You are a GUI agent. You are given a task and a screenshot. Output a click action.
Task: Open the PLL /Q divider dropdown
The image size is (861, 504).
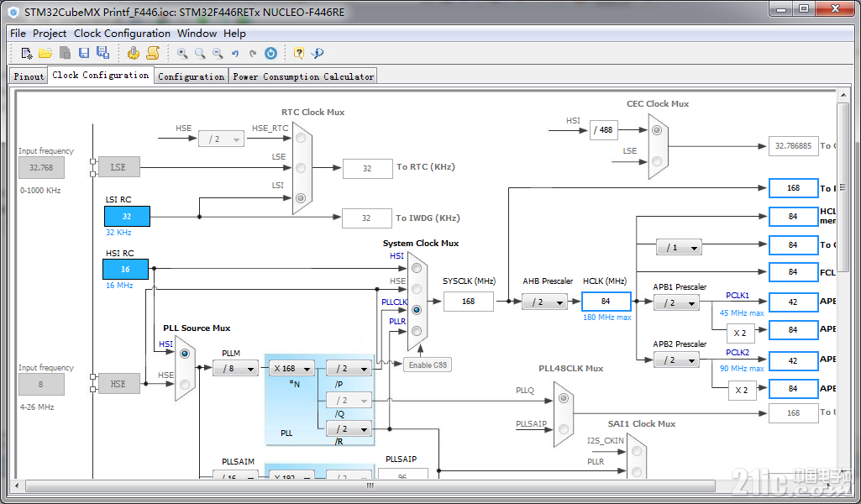(349, 400)
